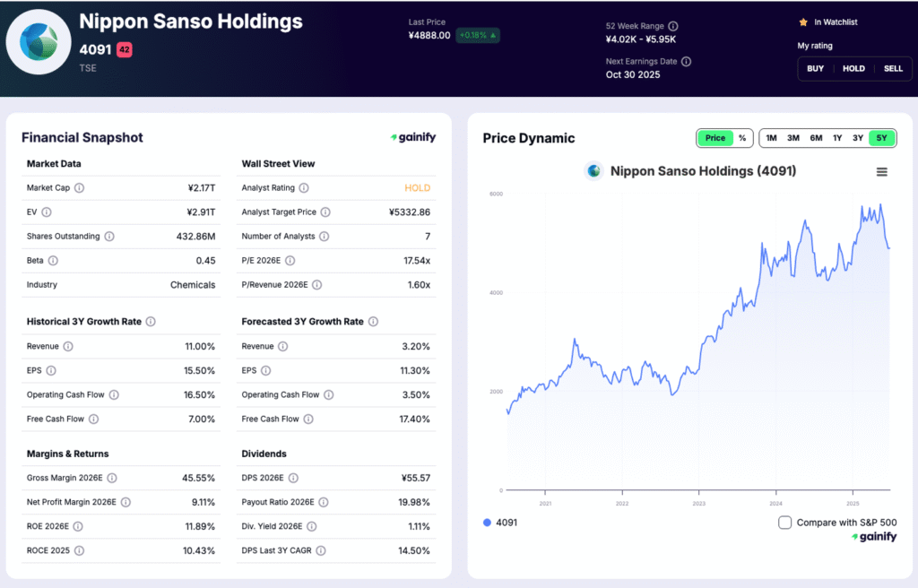Select the 3Y time range tab
Image resolution: width=918 pixels, height=588 pixels.
click(858, 138)
